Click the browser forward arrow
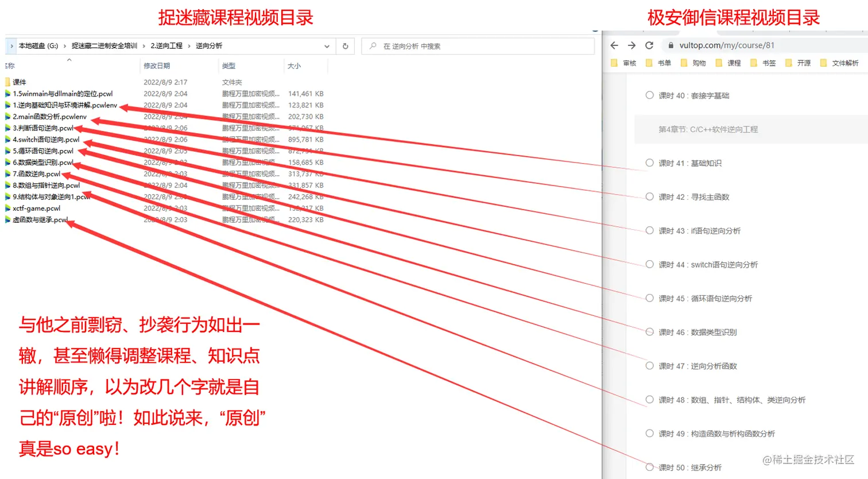 [x=631, y=45]
